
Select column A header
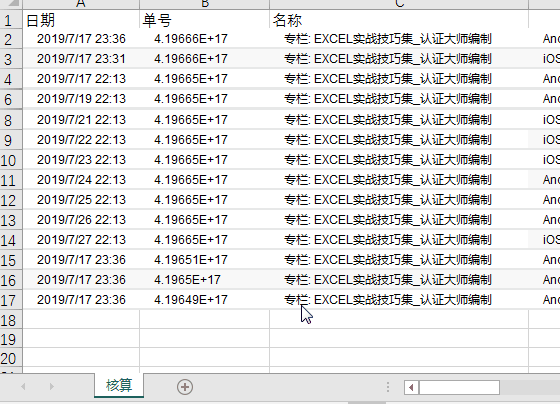81,4
